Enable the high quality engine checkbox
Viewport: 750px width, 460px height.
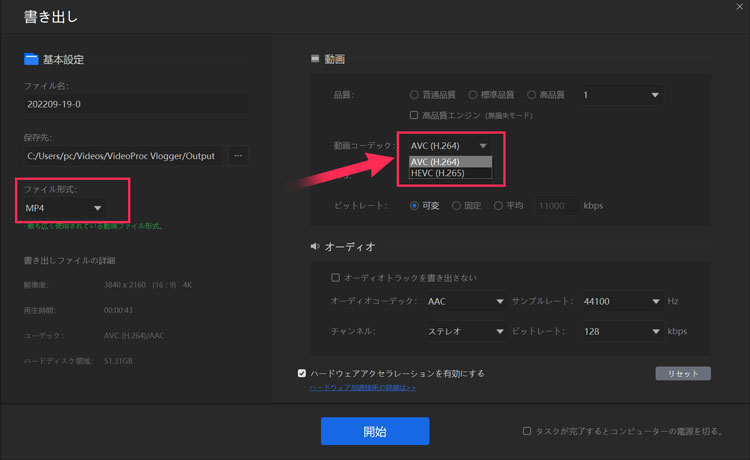pyautogui.click(x=414, y=115)
